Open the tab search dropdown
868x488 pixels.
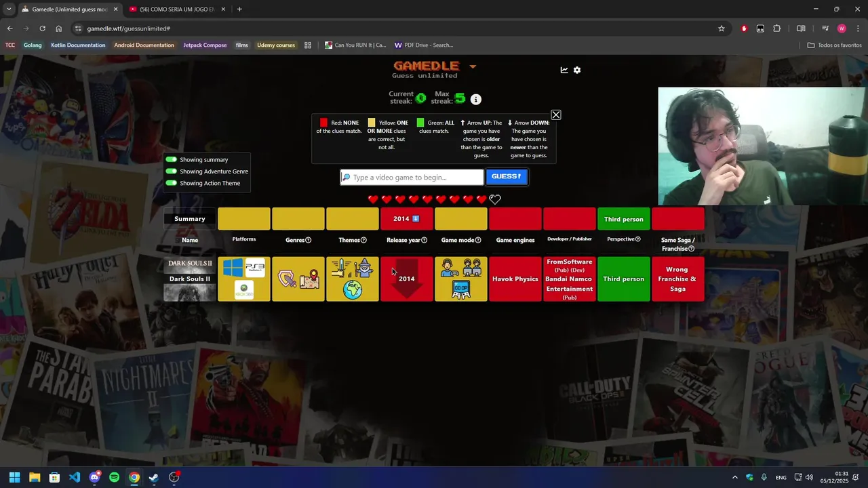(x=9, y=9)
